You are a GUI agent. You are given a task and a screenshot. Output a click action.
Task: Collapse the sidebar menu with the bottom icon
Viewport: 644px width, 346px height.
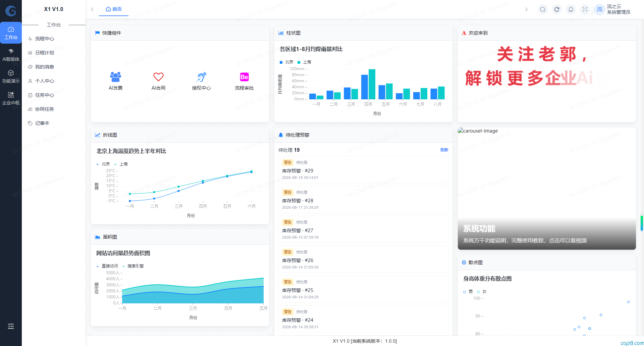(x=11, y=326)
